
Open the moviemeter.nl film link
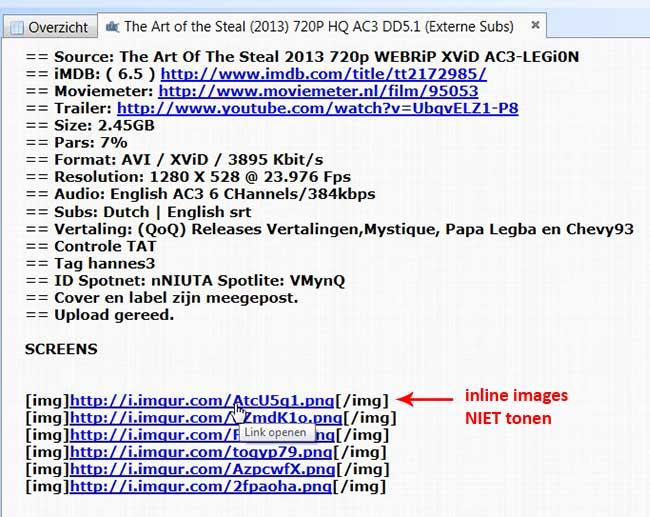(x=318, y=91)
